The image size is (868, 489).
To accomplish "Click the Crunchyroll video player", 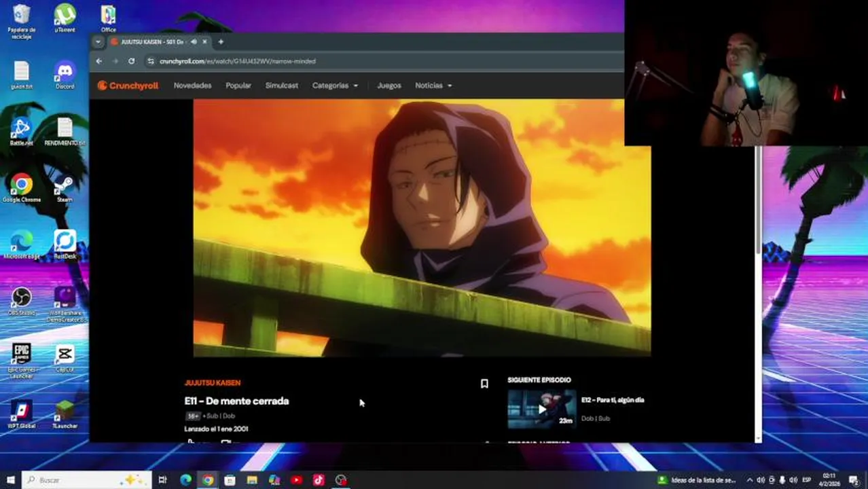I will click(x=422, y=228).
